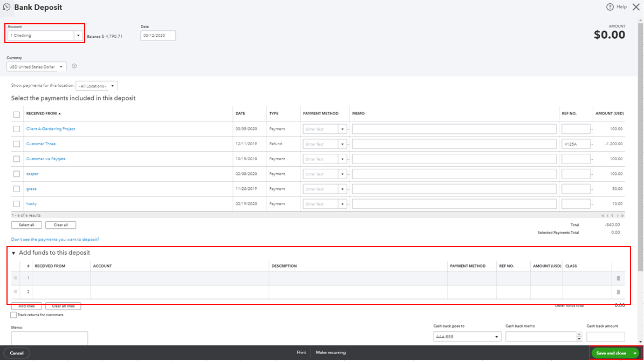Click Select all button
Image resolution: width=644 pixels, height=361 pixels.
[x=26, y=225]
